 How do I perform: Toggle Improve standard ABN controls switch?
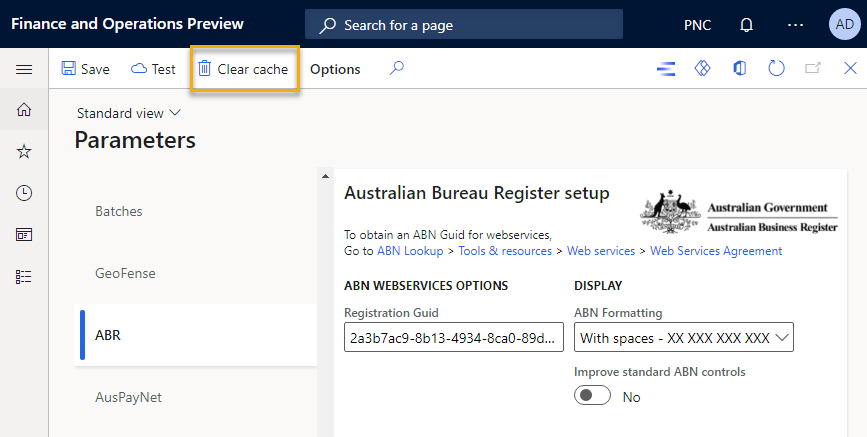tap(592, 396)
